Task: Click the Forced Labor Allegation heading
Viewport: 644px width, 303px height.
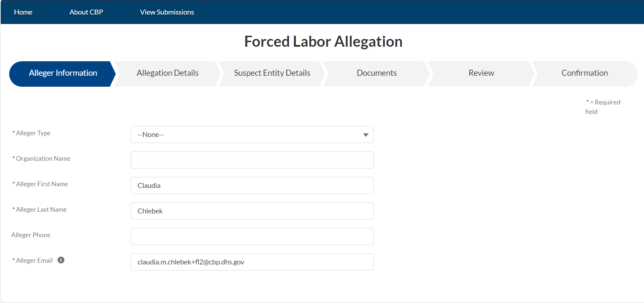Action: click(323, 41)
